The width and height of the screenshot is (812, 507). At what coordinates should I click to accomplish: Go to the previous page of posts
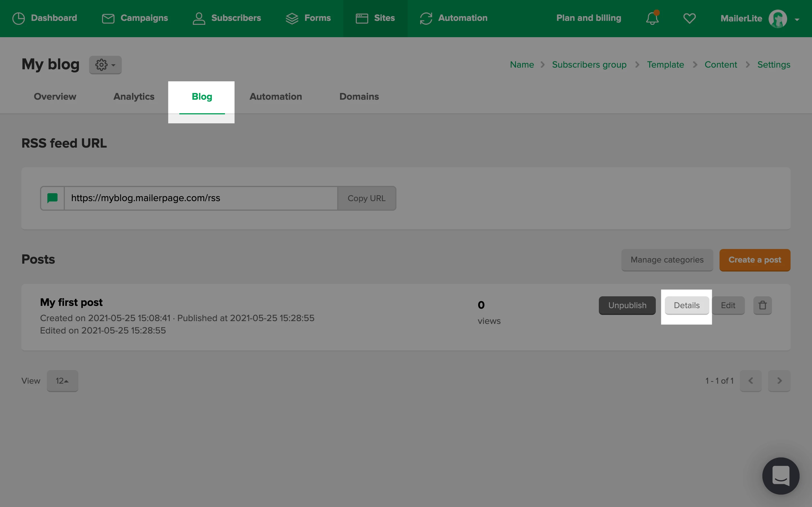pos(751,381)
